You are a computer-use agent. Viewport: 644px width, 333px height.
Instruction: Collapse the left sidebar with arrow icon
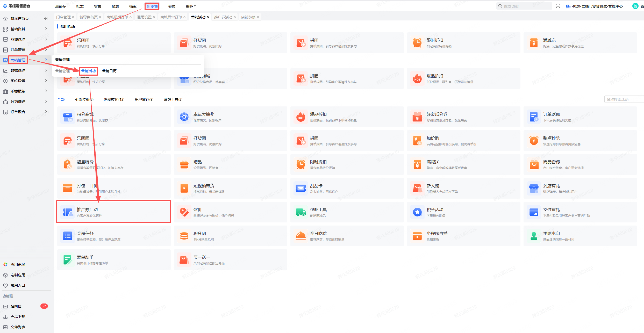[x=46, y=18]
